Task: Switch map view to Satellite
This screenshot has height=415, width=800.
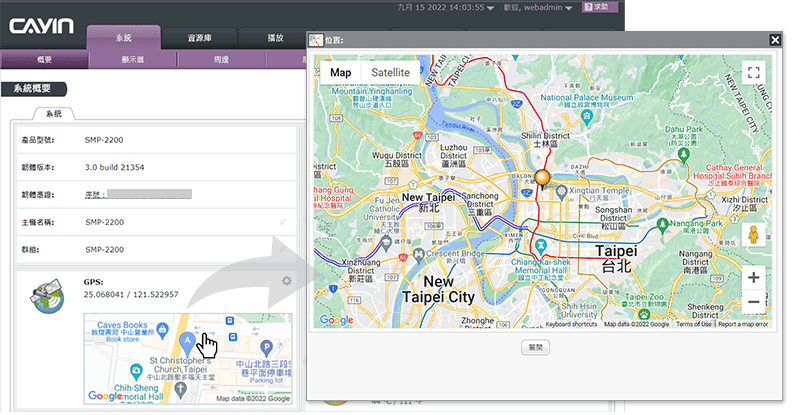Action: coord(390,72)
